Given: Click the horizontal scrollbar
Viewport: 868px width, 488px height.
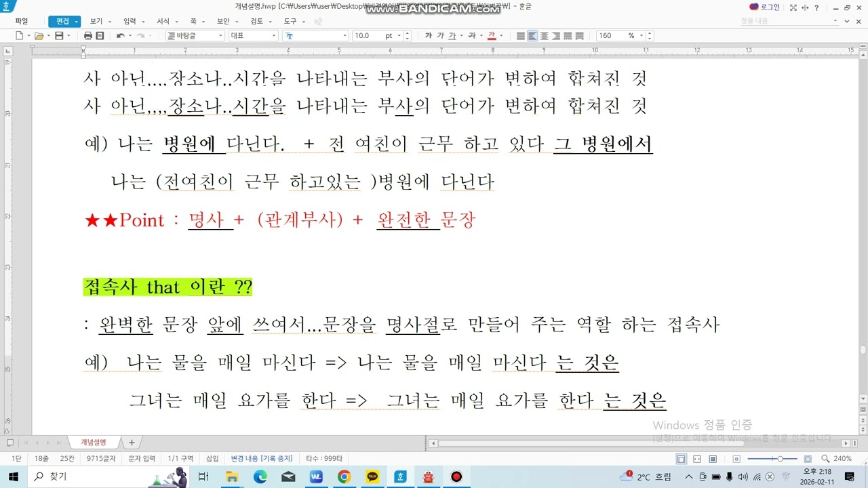Looking at the screenshot, I should (590, 443).
